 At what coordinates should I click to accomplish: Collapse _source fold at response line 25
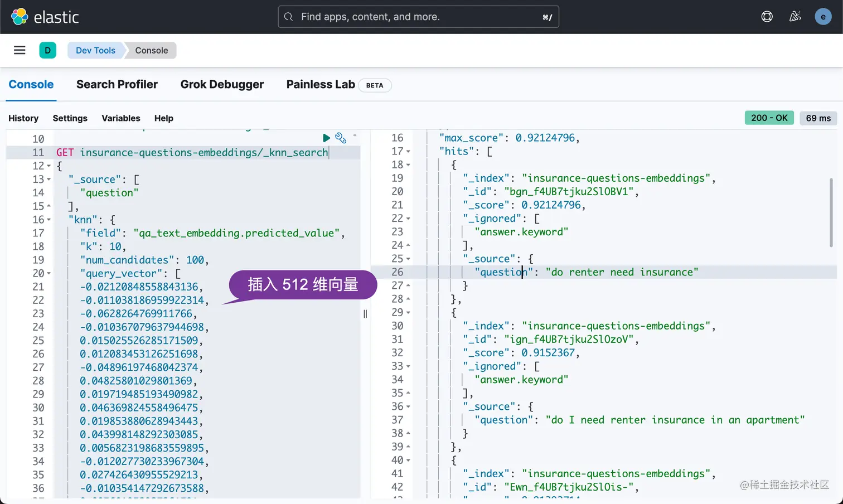pos(408,259)
